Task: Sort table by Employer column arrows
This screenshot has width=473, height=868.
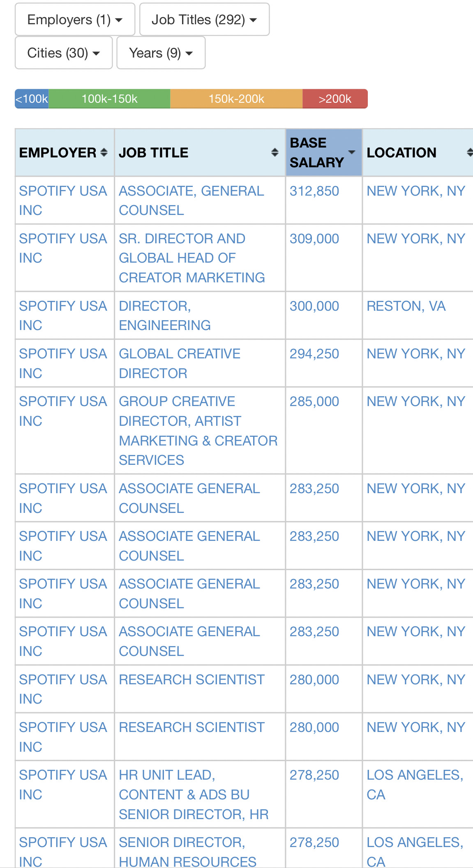Action: point(104,152)
